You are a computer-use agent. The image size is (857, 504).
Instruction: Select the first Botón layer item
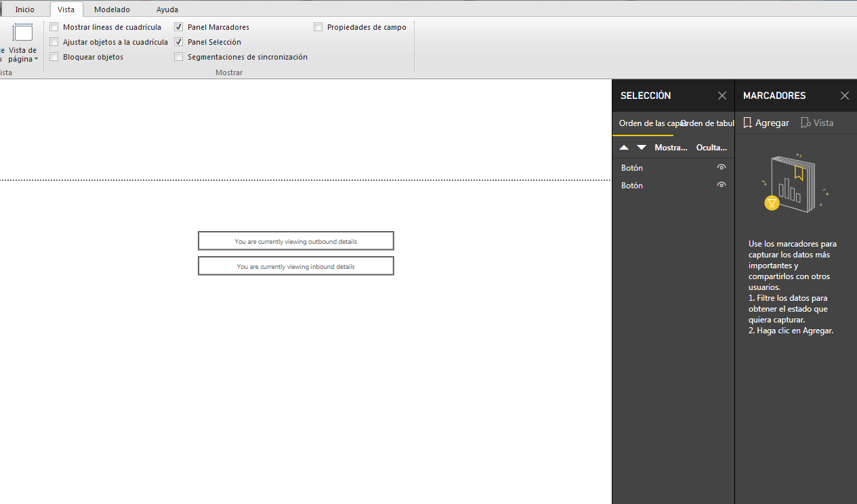click(673, 167)
